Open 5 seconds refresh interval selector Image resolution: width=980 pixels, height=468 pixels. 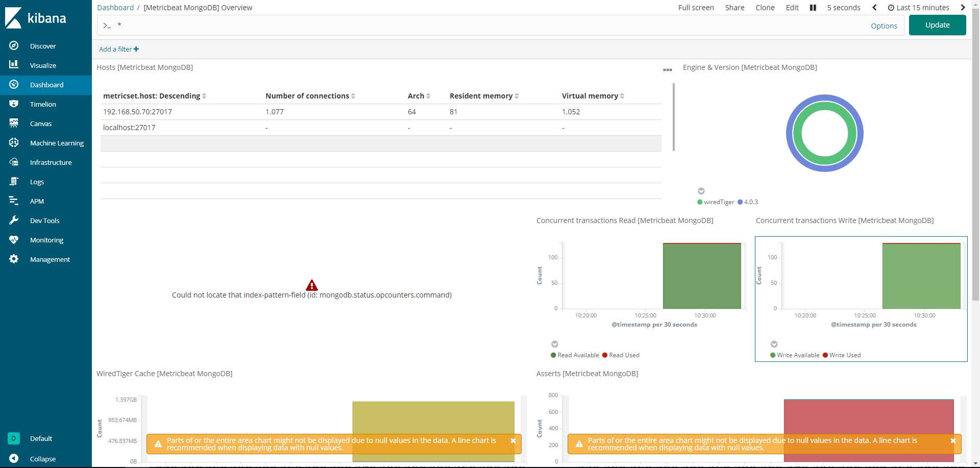click(x=844, y=8)
